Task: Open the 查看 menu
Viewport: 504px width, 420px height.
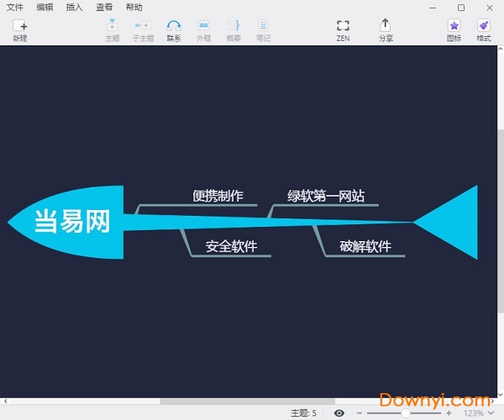Action: tap(104, 7)
